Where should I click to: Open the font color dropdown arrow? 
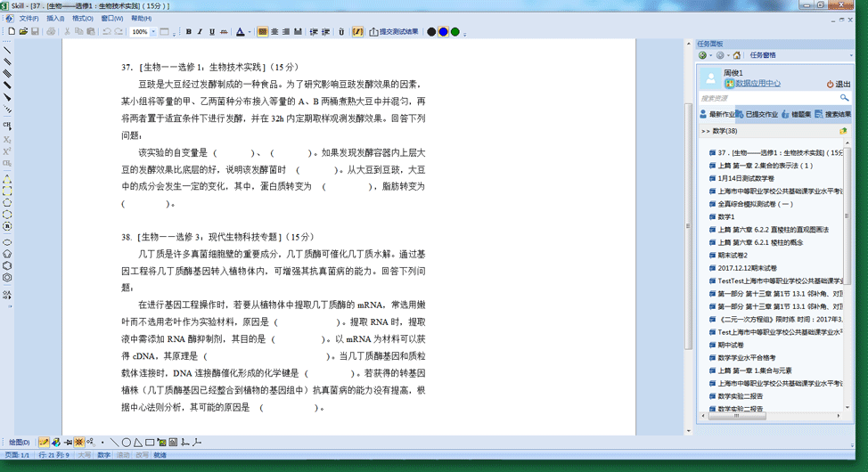[x=250, y=32]
